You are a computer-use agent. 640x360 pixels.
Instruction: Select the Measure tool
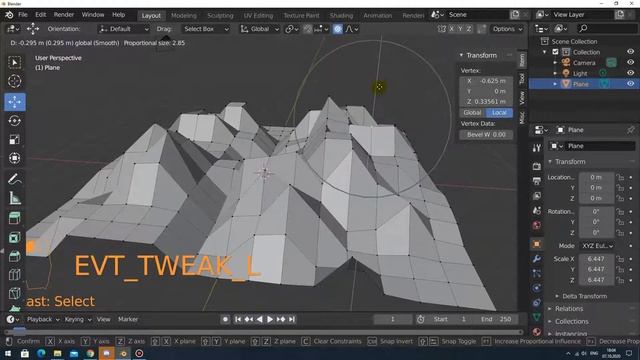coord(15,198)
